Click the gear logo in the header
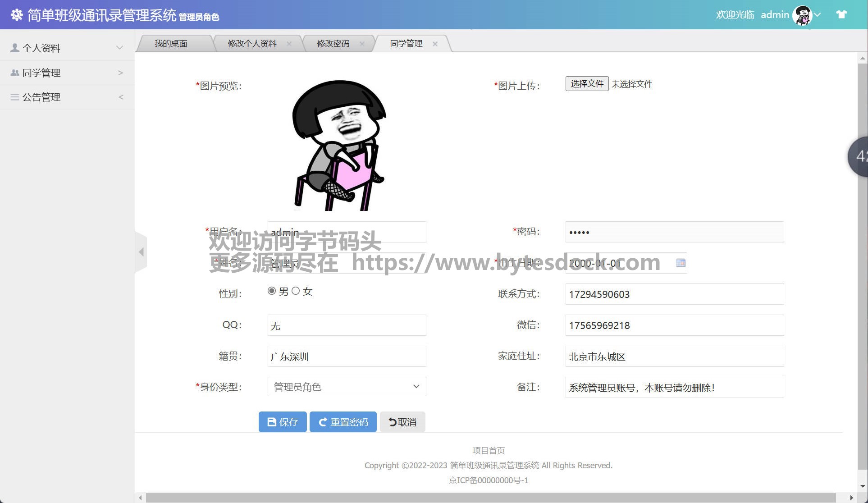Viewport: 868px width, 503px height. tap(17, 15)
